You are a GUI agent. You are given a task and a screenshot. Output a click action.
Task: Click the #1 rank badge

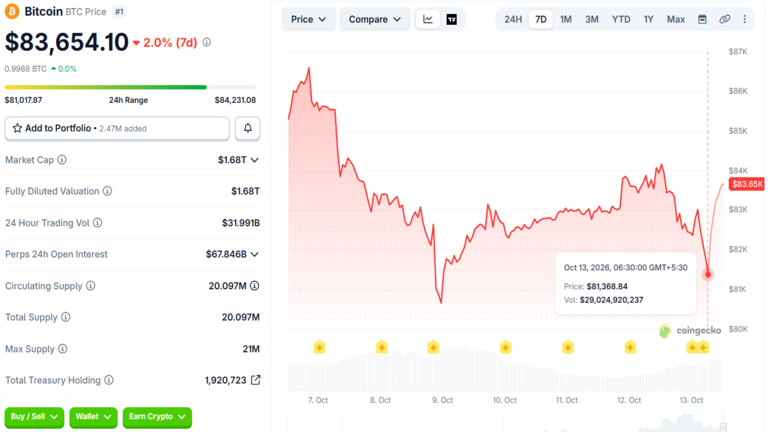(x=119, y=12)
